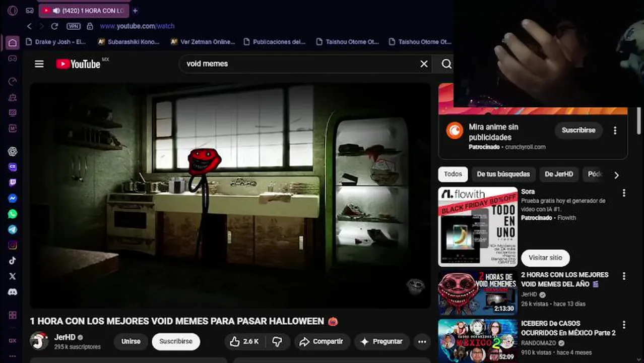Open the Opera GX main menu logo
The image size is (644, 363).
(x=13, y=11)
